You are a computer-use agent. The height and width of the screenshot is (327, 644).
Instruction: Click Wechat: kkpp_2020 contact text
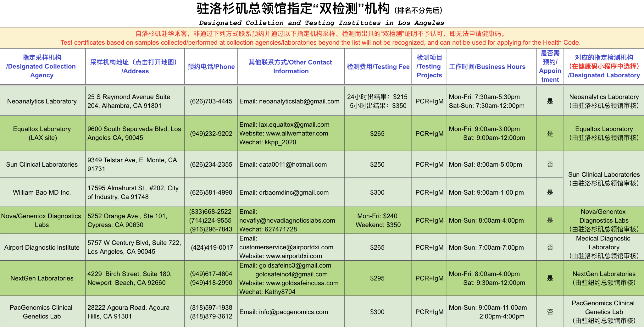[268, 142]
